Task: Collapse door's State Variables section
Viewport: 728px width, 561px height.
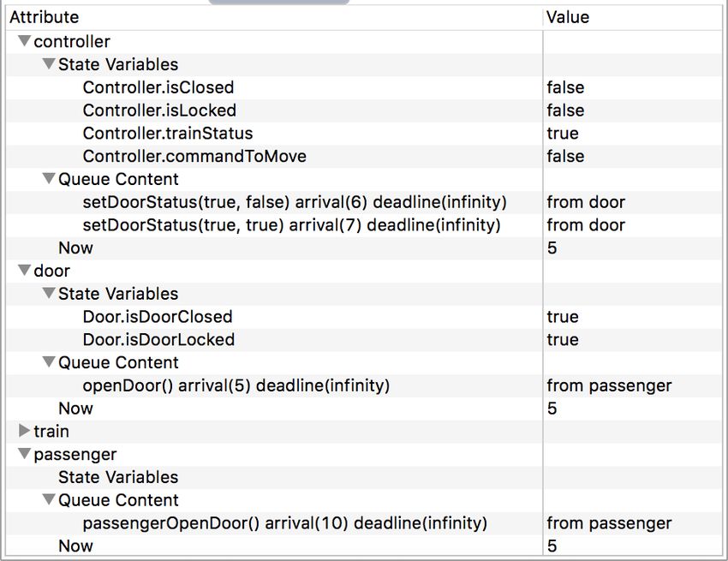Action: point(49,293)
